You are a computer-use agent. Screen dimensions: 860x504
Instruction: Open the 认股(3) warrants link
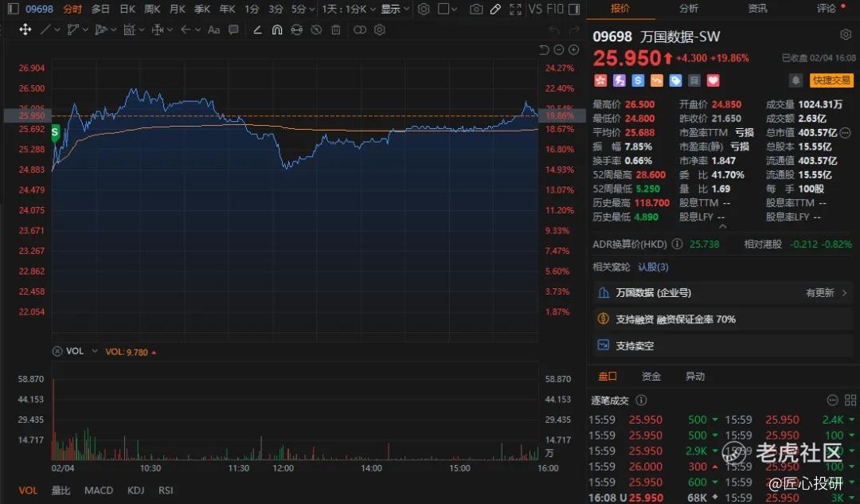coord(653,267)
